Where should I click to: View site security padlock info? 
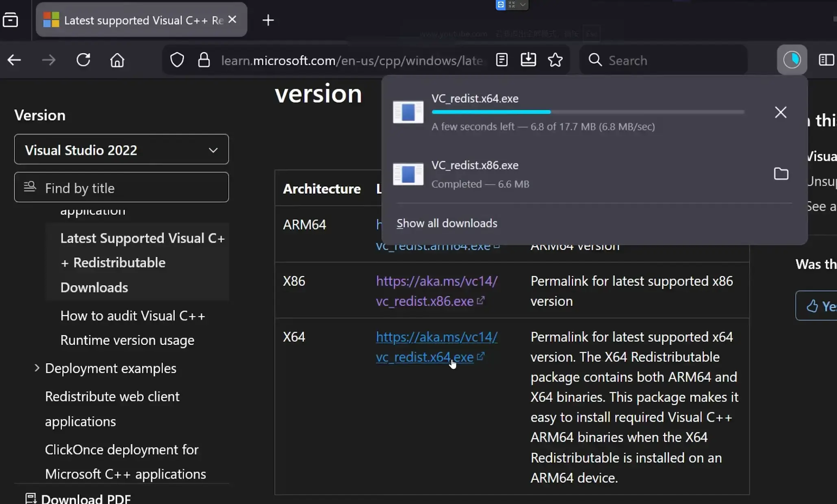point(204,60)
